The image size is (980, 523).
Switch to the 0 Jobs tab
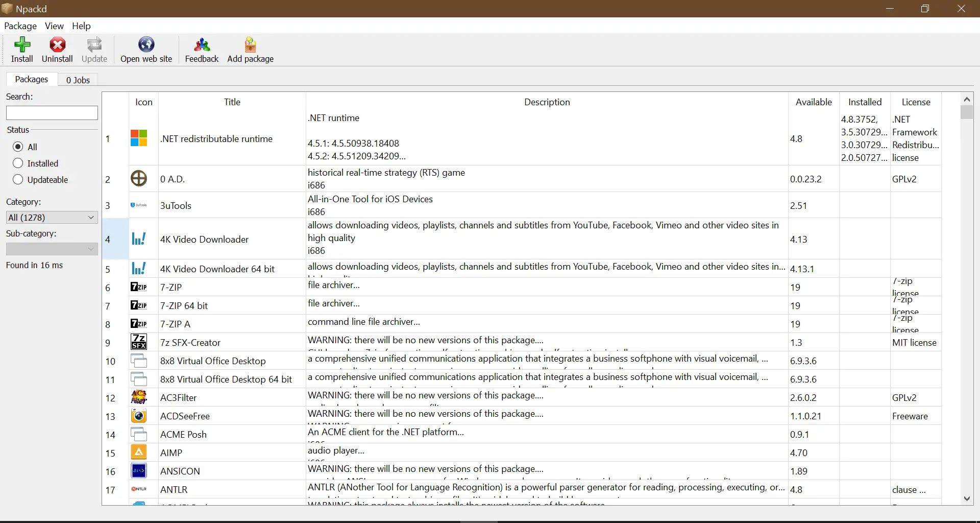pyautogui.click(x=78, y=80)
